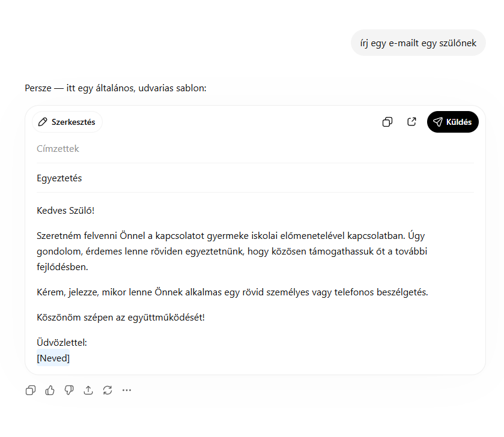Click the Egyeztetés subject line
This screenshot has width=504, height=437.
pos(255,178)
